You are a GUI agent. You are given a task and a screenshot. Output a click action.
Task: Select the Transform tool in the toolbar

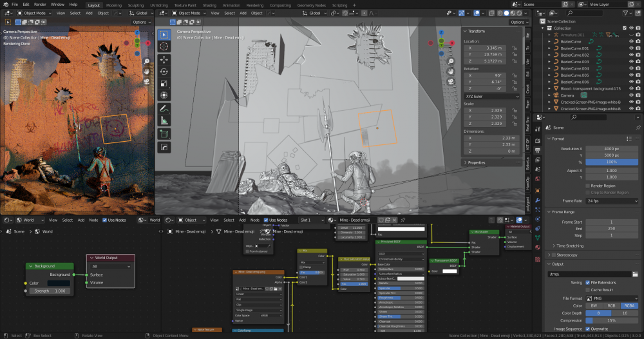(164, 95)
